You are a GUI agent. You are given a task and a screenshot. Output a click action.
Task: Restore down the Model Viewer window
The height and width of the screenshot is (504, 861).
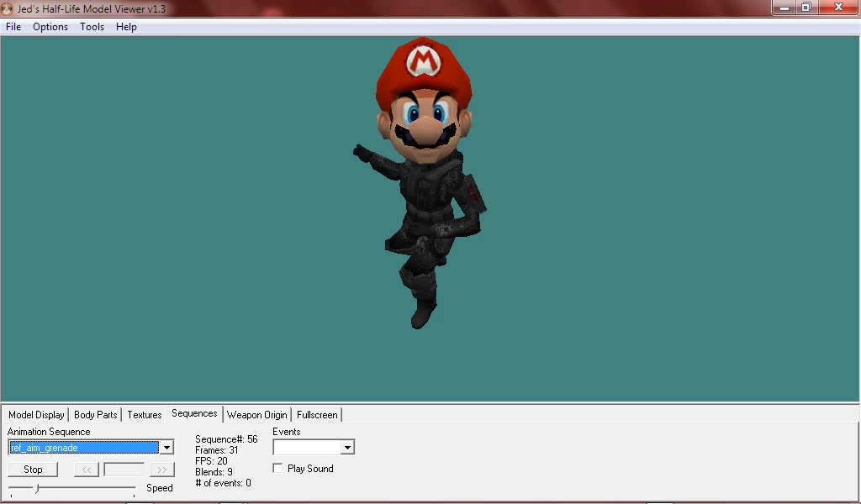coord(806,8)
